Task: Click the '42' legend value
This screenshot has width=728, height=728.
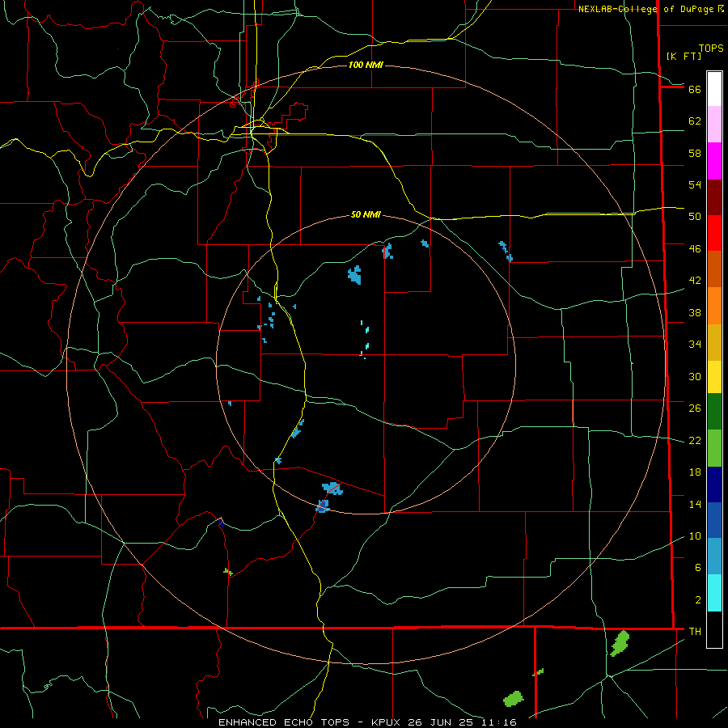Action: coord(695,281)
